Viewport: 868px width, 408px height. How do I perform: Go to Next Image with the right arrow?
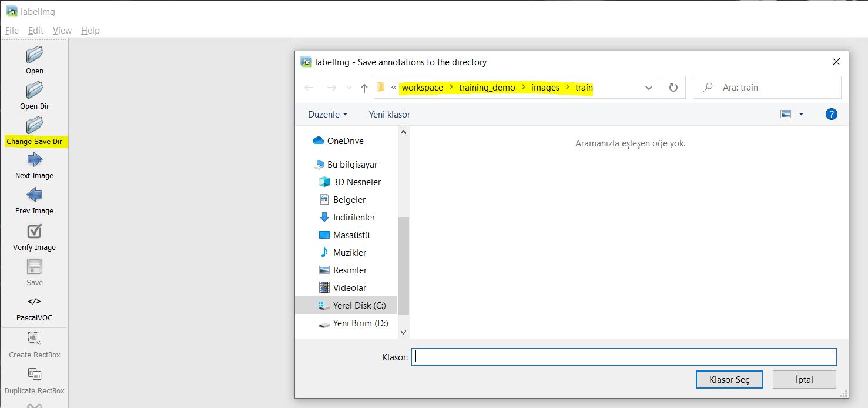coord(35,159)
